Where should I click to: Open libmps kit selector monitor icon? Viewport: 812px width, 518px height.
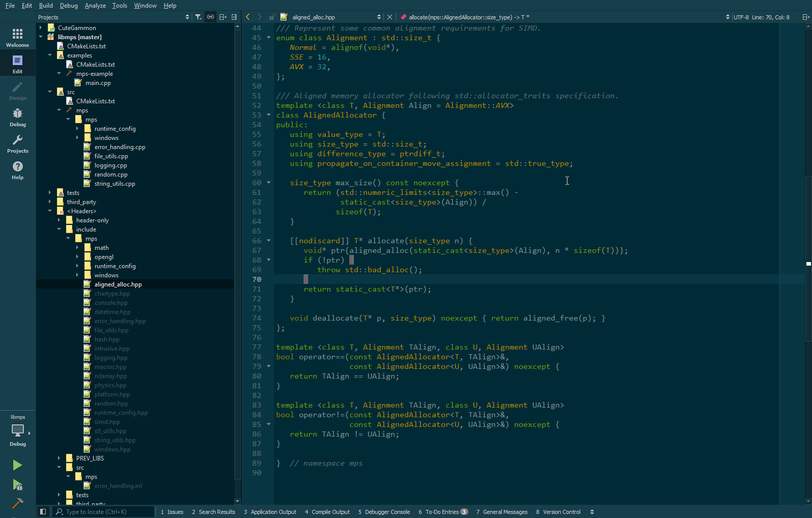18,430
